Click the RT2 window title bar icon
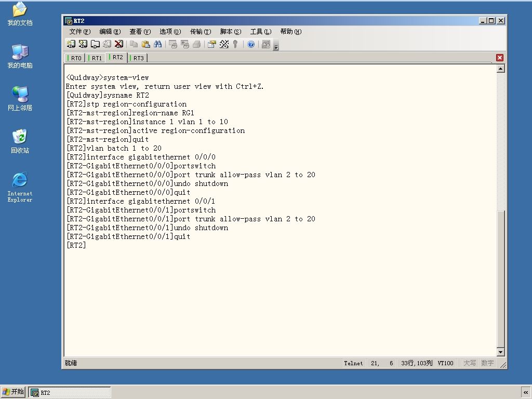This screenshot has height=399, width=532. [x=69, y=21]
